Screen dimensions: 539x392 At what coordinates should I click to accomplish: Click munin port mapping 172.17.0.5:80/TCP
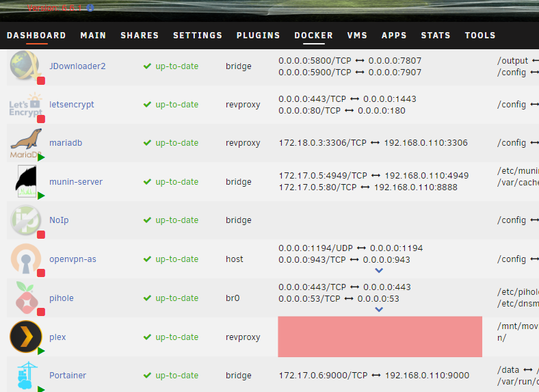pos(368,187)
